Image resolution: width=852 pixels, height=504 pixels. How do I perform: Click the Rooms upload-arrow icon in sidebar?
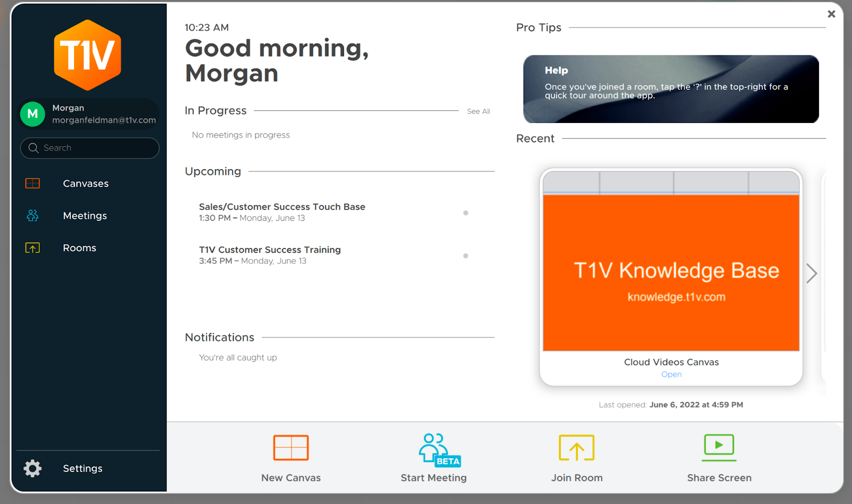click(32, 248)
